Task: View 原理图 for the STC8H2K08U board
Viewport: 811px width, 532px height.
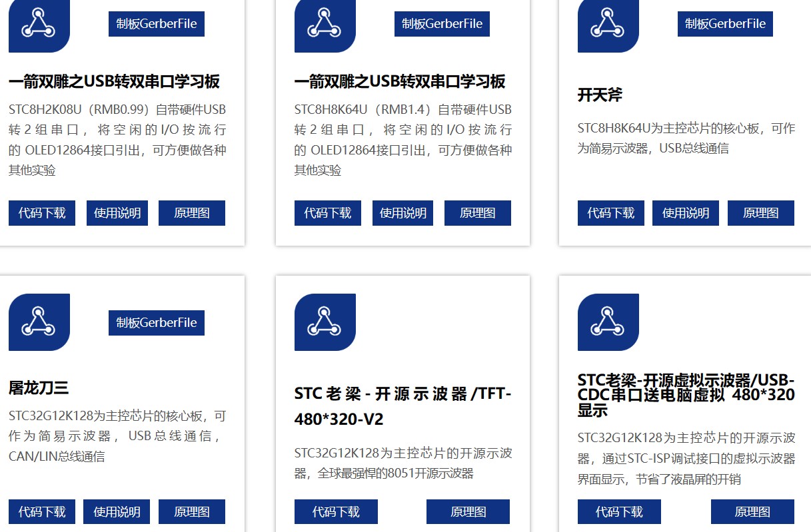Action: coord(192,213)
